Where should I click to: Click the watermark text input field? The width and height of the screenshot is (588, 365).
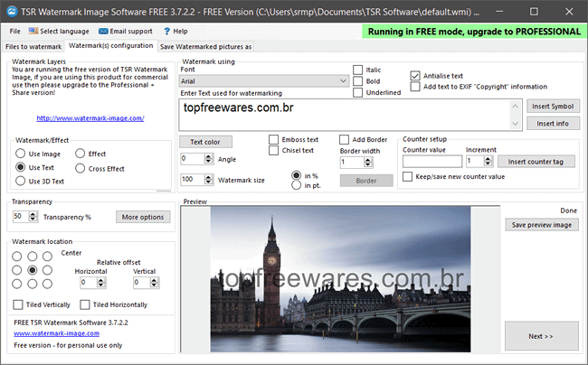pos(353,113)
